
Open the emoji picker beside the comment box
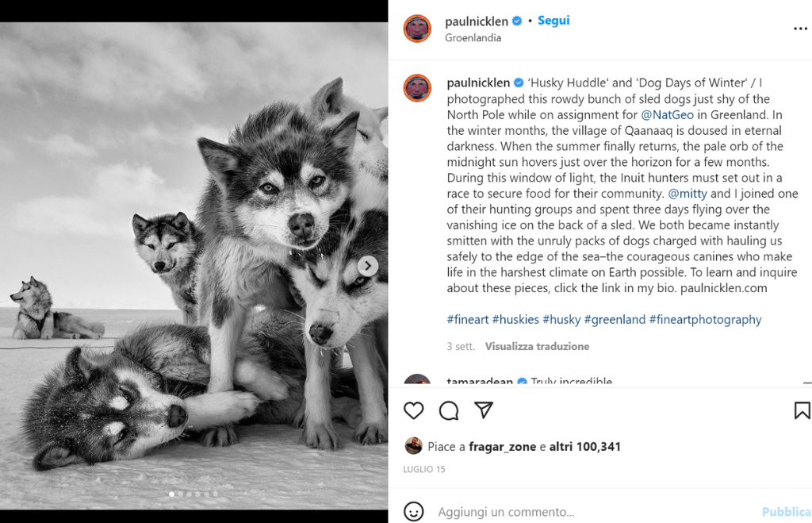(x=413, y=511)
